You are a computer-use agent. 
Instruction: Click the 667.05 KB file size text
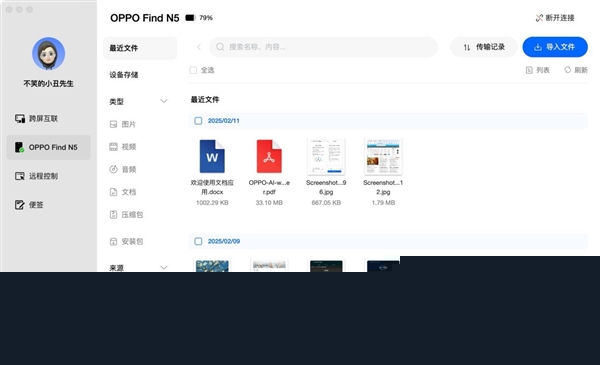326,203
